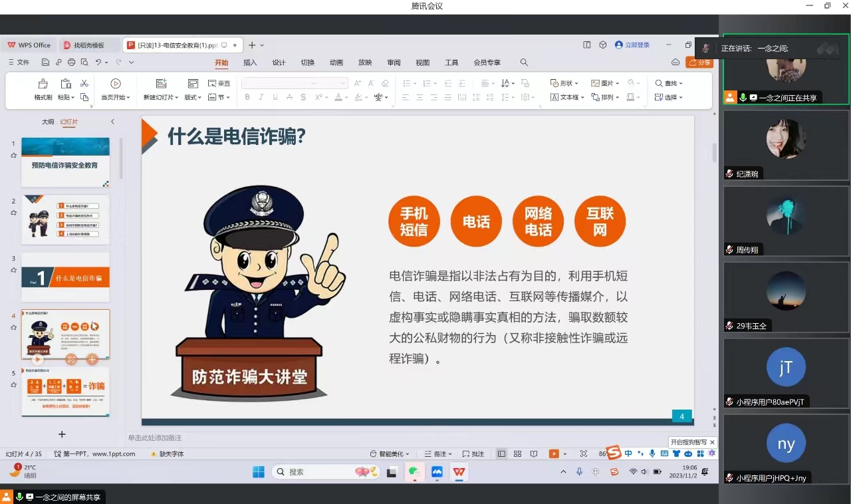
Task: Select slide 2 thumbnail
Action: coord(65,219)
